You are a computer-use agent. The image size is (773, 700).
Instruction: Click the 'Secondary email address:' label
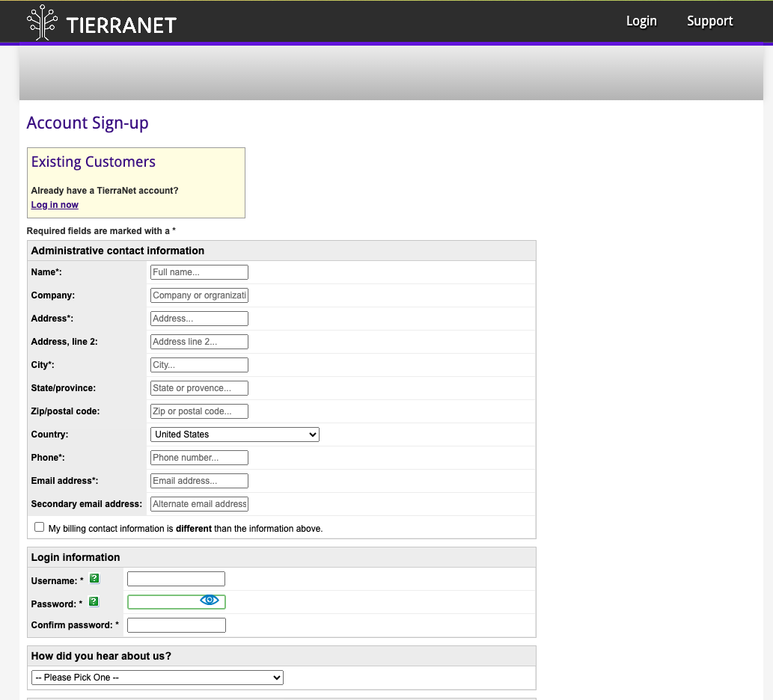(x=86, y=504)
